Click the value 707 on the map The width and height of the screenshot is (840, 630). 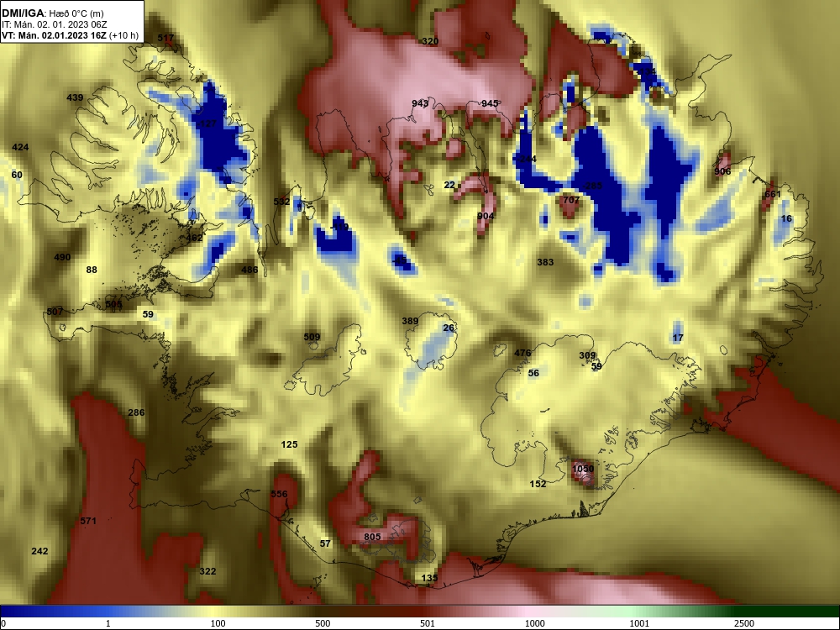571,201
